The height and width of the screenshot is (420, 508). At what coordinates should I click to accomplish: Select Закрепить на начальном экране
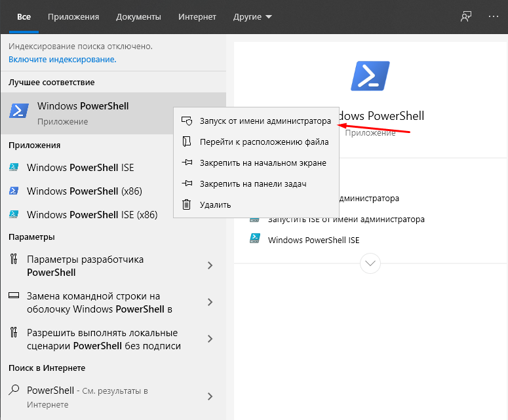point(256,163)
